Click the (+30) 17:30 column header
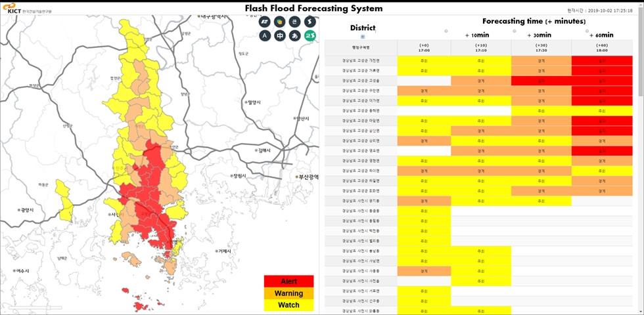The width and height of the screenshot is (644, 315). click(541, 47)
